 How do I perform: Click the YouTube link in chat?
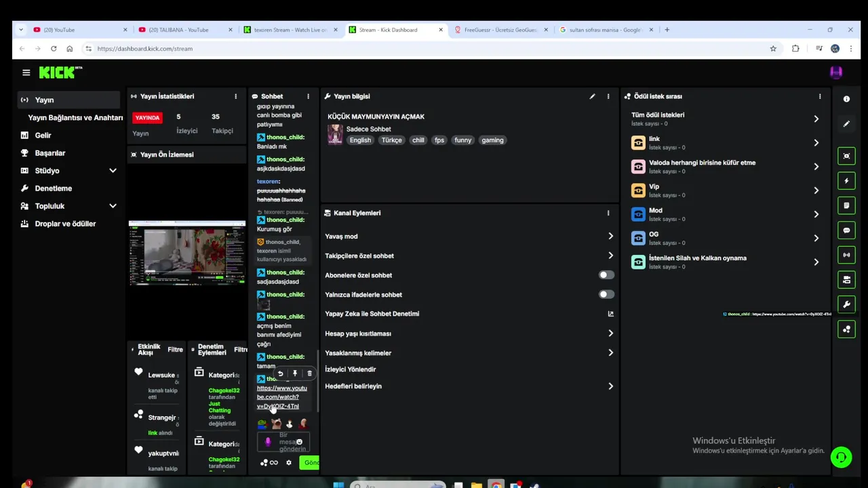(281, 397)
